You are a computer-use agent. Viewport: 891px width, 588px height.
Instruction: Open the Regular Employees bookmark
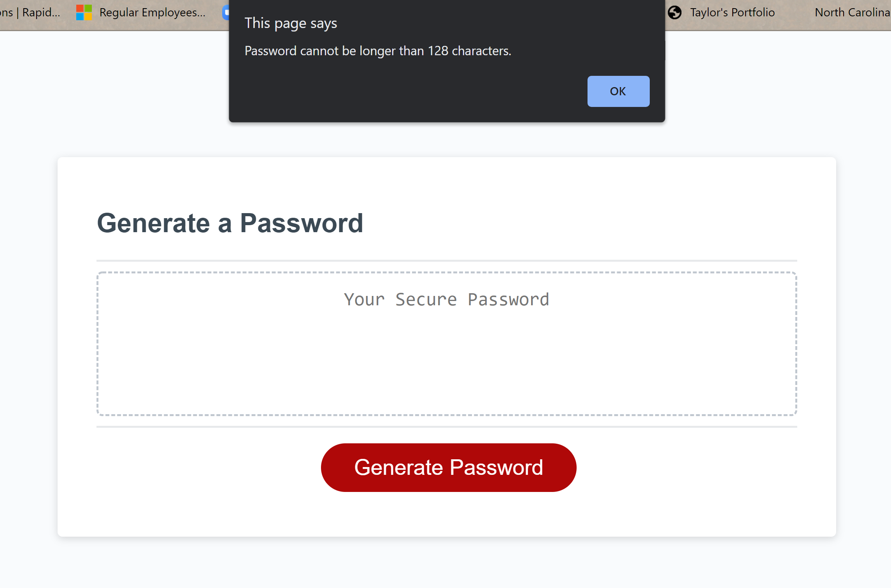coord(152,12)
